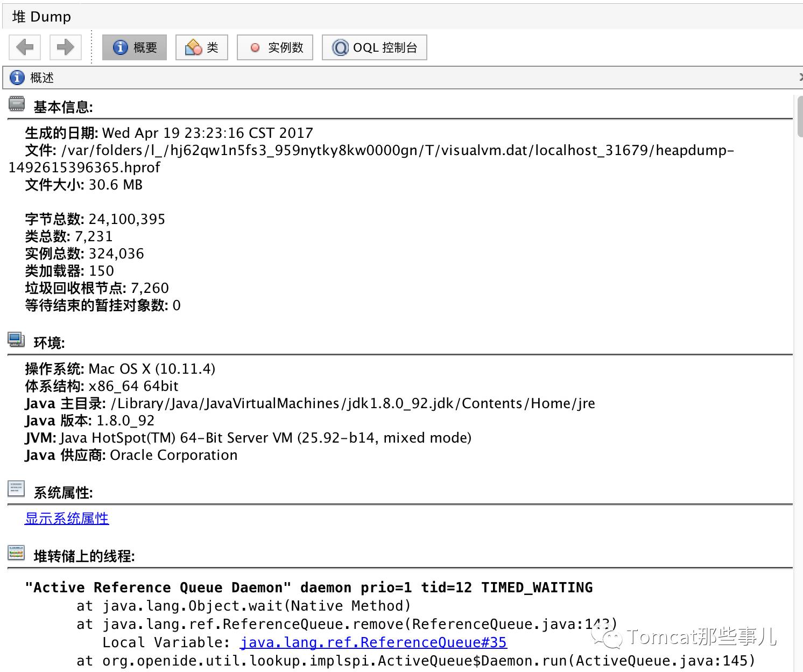Go back with the left arrow button
This screenshot has height=672, width=803.
click(x=25, y=47)
